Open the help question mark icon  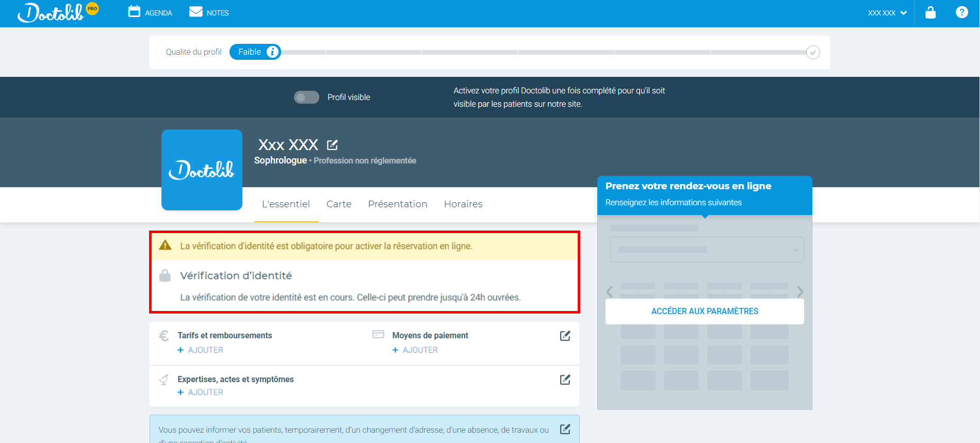coord(962,12)
